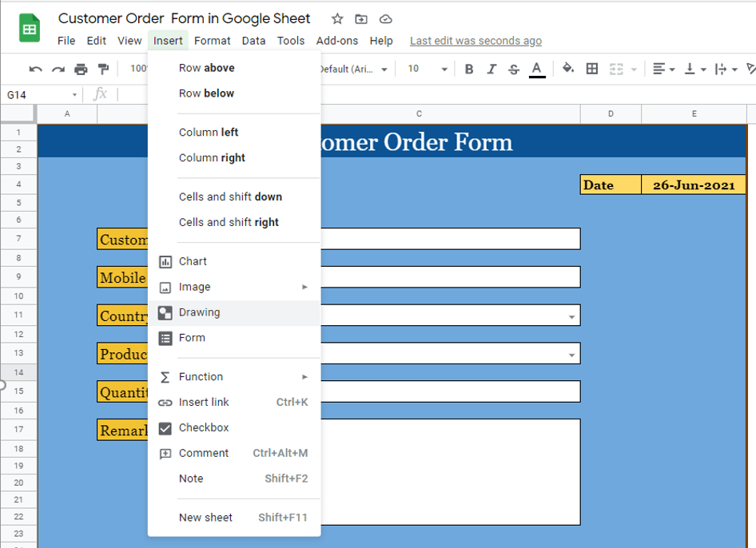Open text wrapping dropdown
This screenshot has width=756, height=548.
click(726, 69)
